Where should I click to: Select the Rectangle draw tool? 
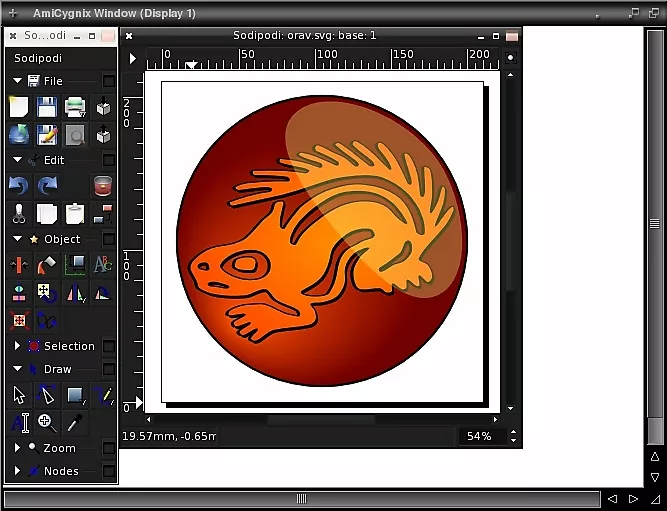[x=75, y=396]
